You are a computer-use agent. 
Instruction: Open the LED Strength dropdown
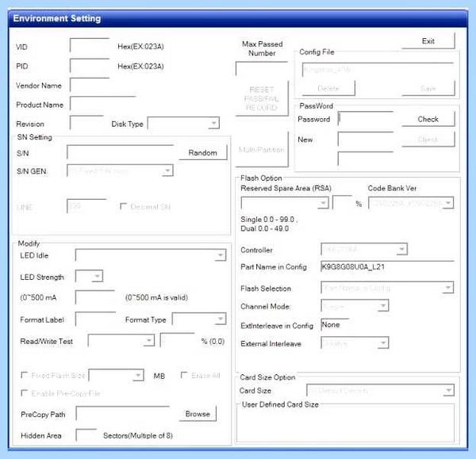[89, 276]
